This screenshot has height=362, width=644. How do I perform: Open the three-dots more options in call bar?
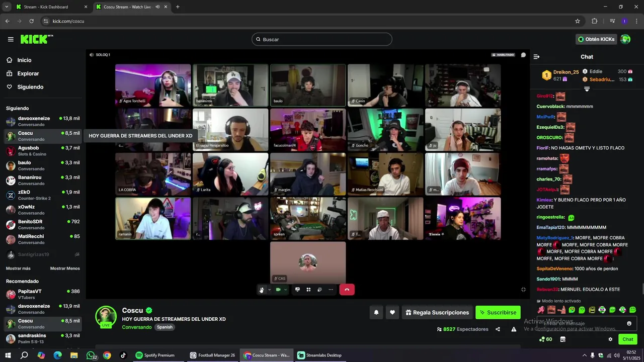tap(331, 290)
